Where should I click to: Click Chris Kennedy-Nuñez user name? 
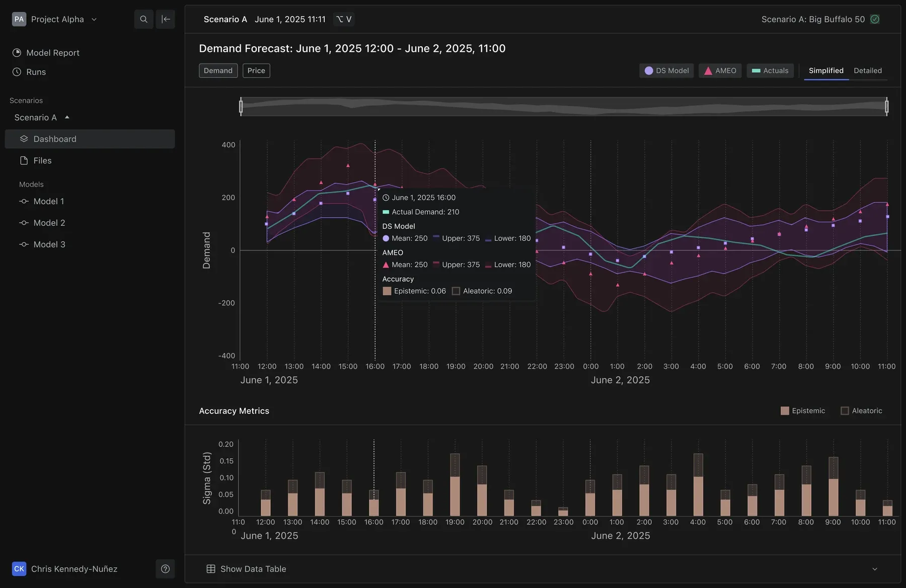[74, 569]
